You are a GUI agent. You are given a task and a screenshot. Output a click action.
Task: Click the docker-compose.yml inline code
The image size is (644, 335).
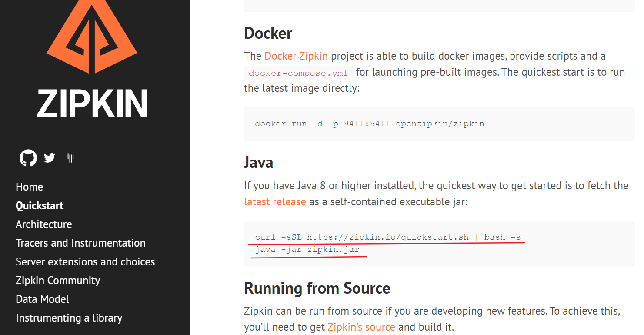coord(298,73)
